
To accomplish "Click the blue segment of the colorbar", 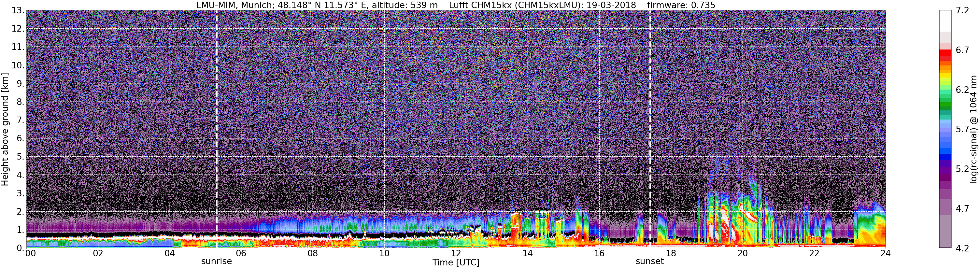I will click(945, 156).
